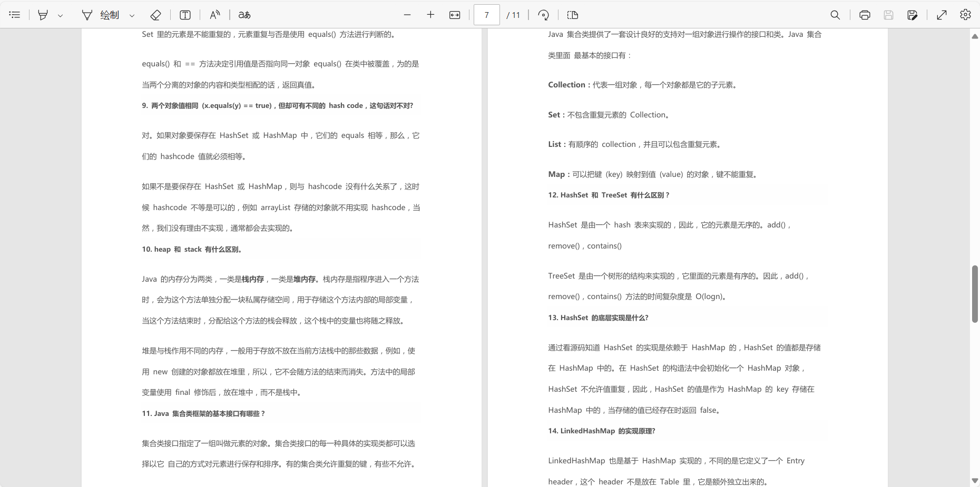980x487 pixels.
Task: Select the highlight tool
Action: tap(43, 15)
